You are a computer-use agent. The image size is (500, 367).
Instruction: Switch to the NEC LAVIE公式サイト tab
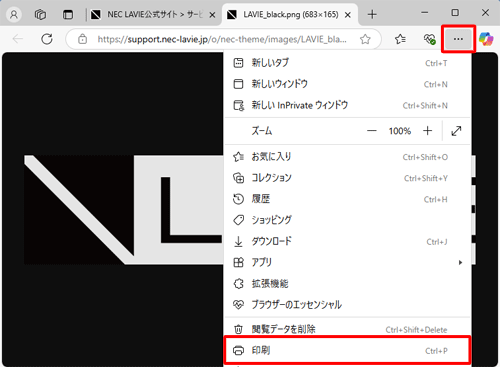coord(154,15)
